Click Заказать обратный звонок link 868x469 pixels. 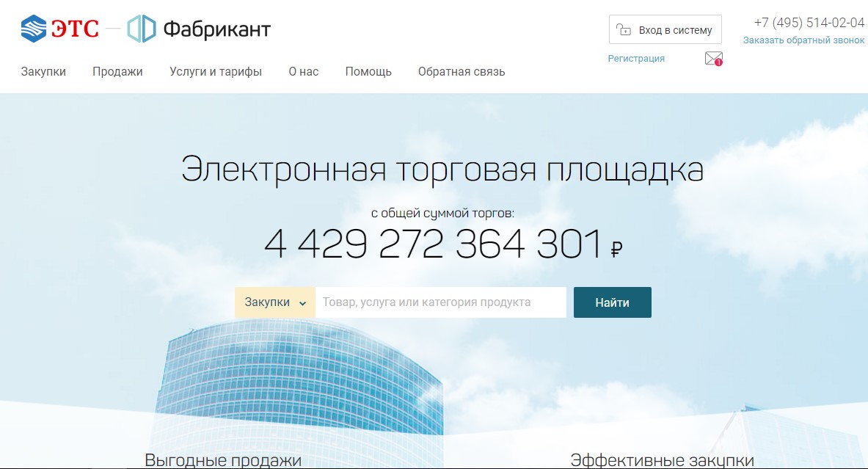(803, 40)
